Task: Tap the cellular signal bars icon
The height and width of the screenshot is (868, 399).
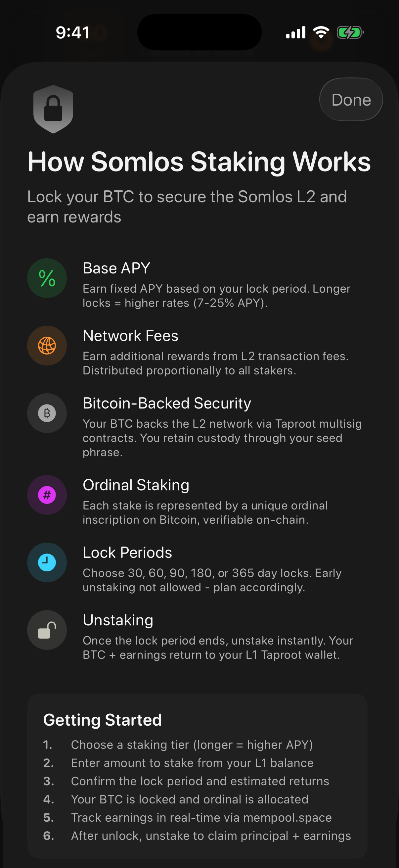Action: point(296,33)
